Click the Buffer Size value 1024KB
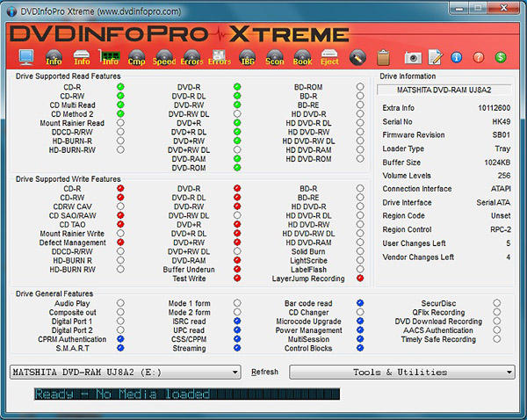The height and width of the screenshot is (420, 527). coord(497,163)
